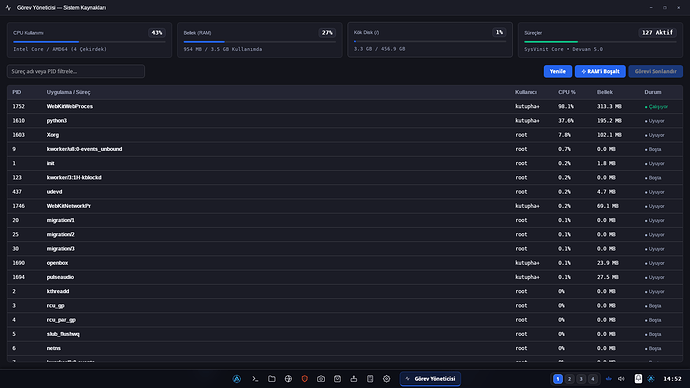
Task: Select the slub_flushwq process row
Action: click(x=345, y=334)
